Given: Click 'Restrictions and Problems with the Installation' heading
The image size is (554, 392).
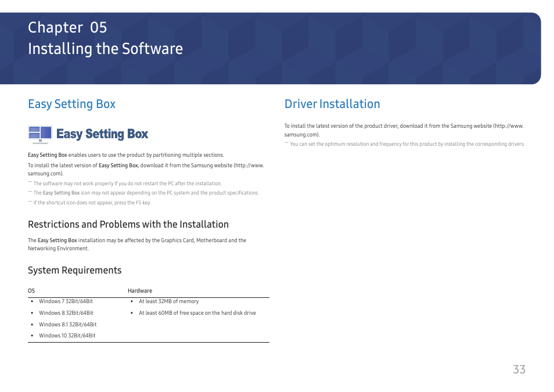Looking at the screenshot, I should click(x=128, y=224).
